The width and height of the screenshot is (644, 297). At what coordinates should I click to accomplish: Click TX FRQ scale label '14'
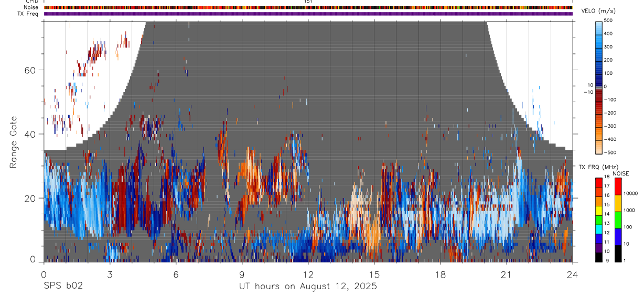(608, 214)
